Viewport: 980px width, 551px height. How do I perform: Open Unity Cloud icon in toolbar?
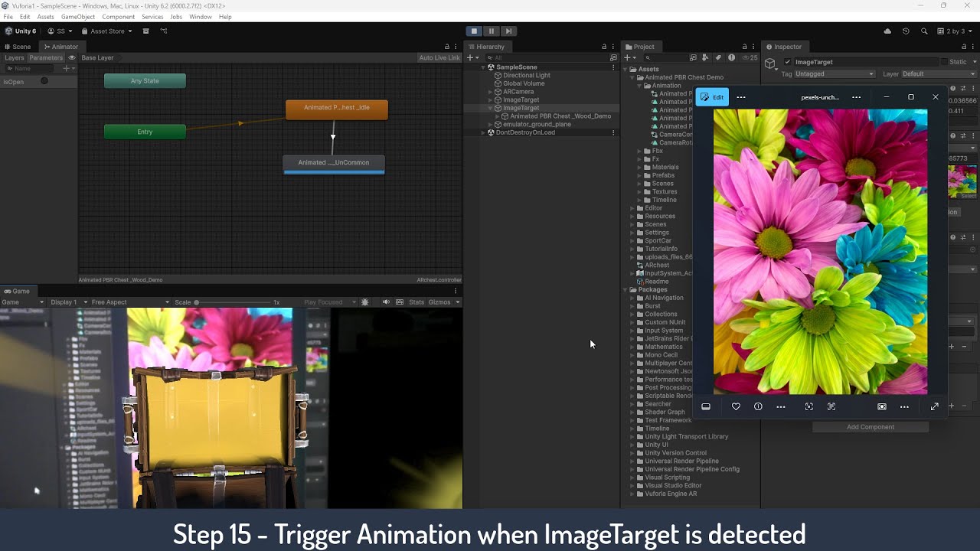[x=887, y=31]
